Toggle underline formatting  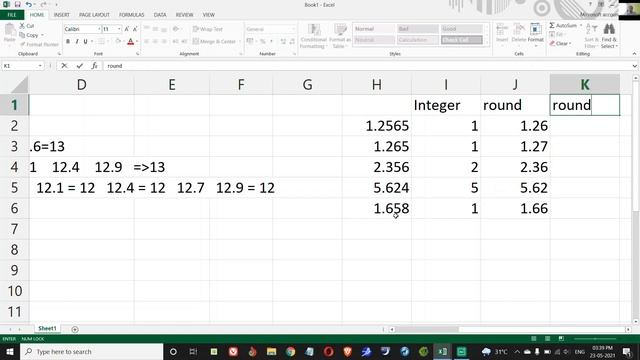click(85, 41)
